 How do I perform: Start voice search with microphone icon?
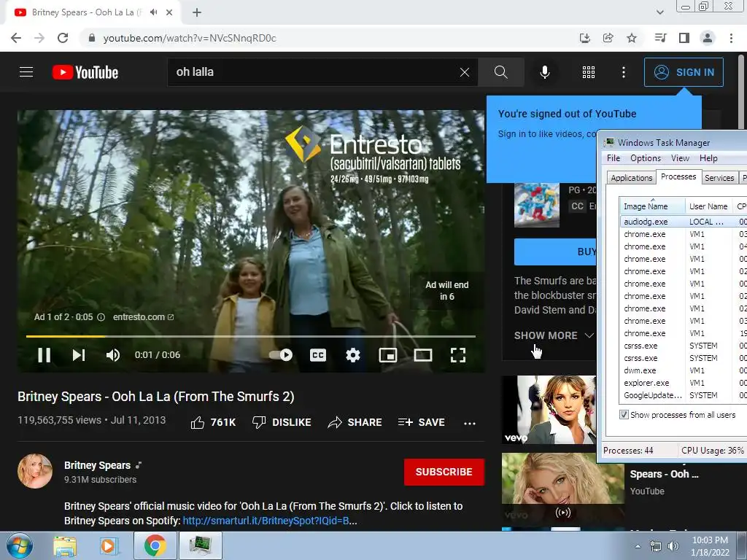coord(544,72)
